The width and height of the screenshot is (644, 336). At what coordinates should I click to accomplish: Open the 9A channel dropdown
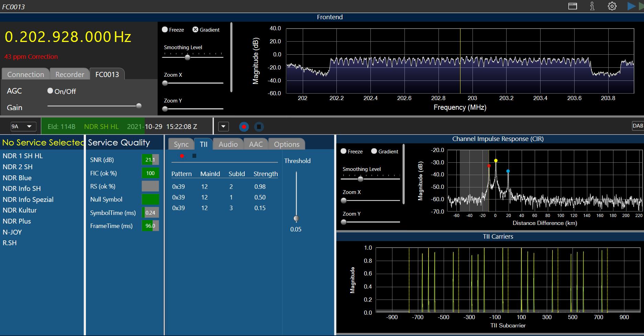(x=23, y=127)
